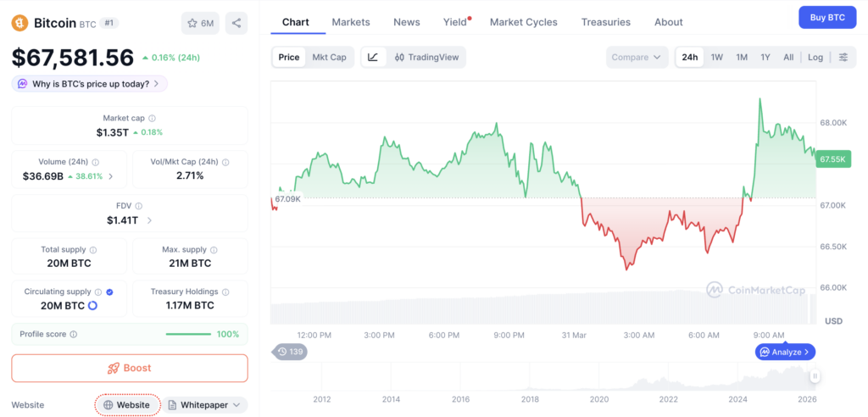The height and width of the screenshot is (417, 868).
Task: Open the Yield tab
Action: (x=455, y=22)
